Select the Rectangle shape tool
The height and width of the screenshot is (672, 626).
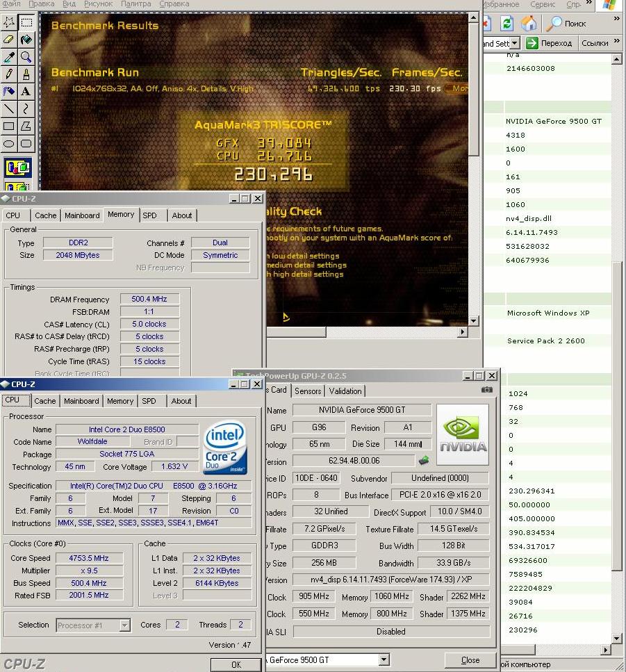coord(9,126)
